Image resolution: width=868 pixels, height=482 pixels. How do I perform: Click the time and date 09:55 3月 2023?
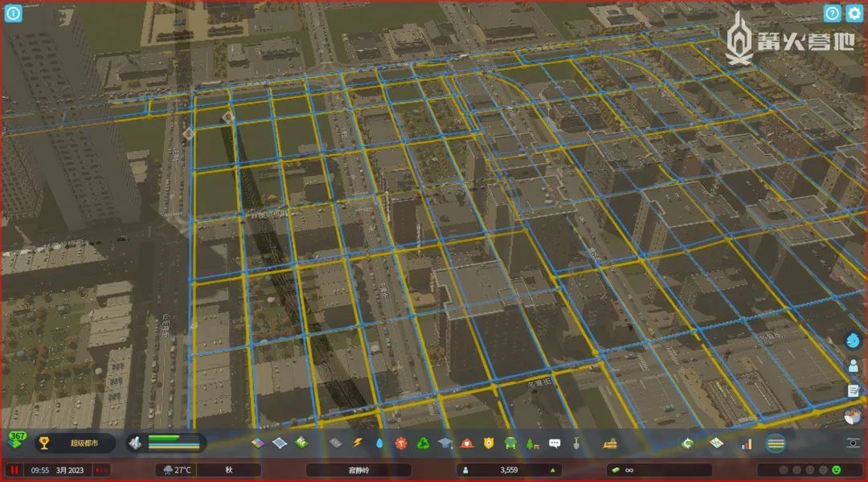pos(57,471)
